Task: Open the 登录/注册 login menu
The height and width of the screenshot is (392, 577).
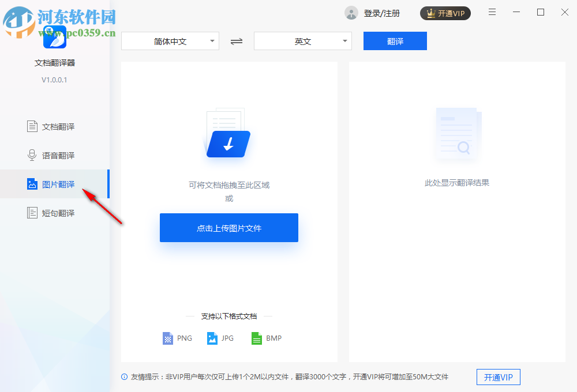Action: coord(381,13)
